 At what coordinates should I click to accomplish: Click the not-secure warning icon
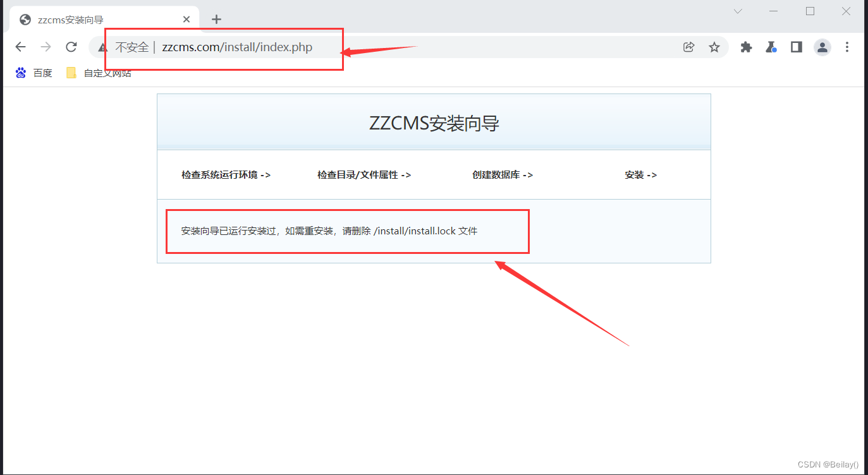102,47
